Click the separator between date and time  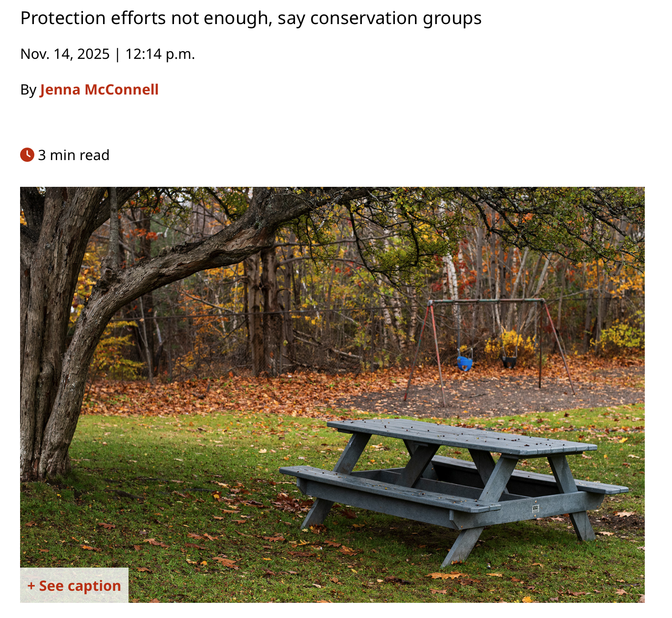(117, 54)
